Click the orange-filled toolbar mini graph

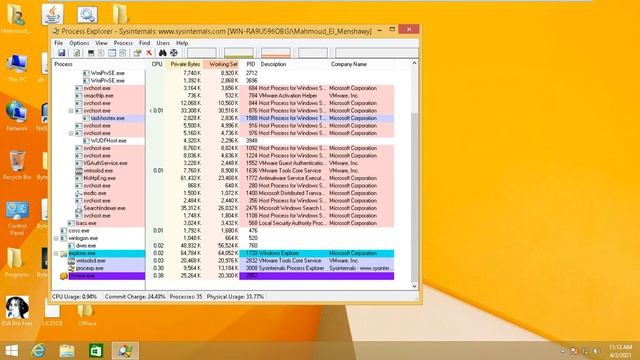click(276, 53)
